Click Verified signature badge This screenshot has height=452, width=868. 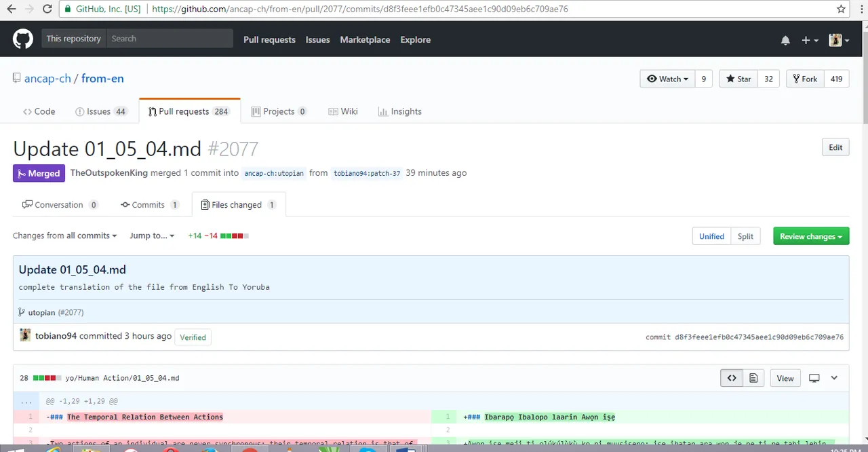[193, 337]
